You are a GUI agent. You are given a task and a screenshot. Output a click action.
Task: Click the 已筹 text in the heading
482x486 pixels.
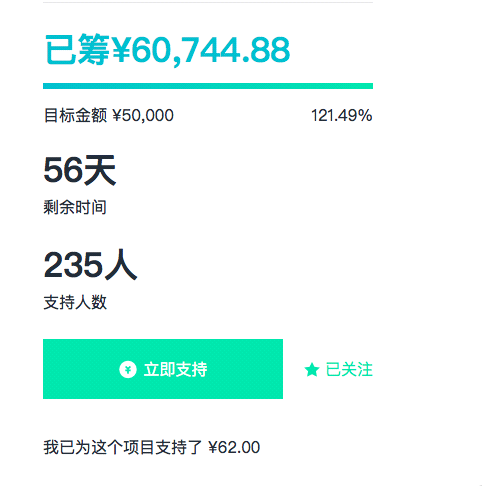tap(77, 49)
